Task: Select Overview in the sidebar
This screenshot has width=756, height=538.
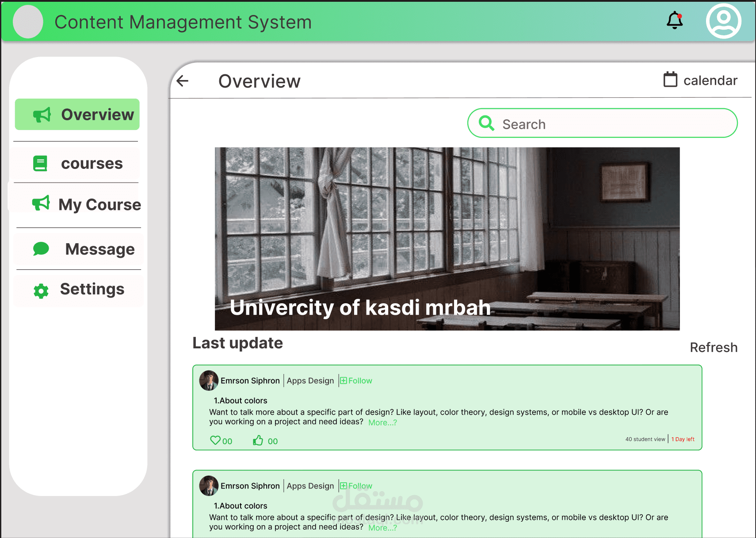Action: 77,114
